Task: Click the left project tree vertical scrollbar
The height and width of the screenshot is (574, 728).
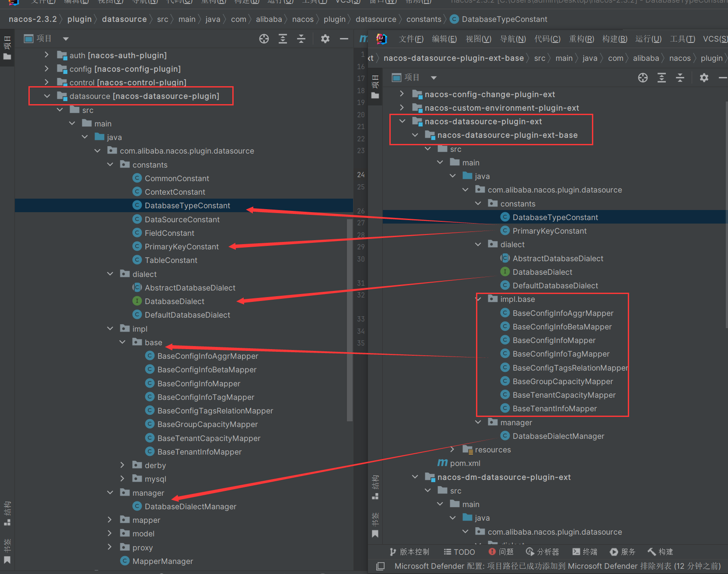Action: [x=350, y=319]
